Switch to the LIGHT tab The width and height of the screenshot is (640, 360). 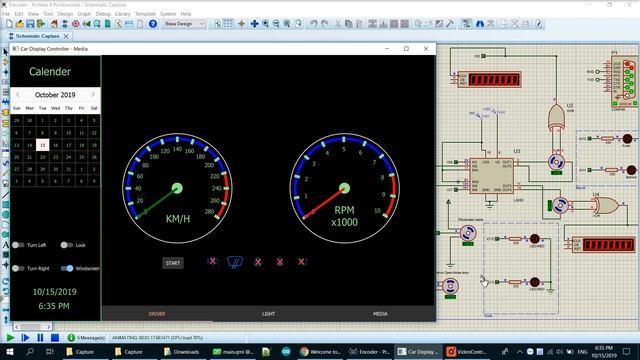click(x=268, y=314)
